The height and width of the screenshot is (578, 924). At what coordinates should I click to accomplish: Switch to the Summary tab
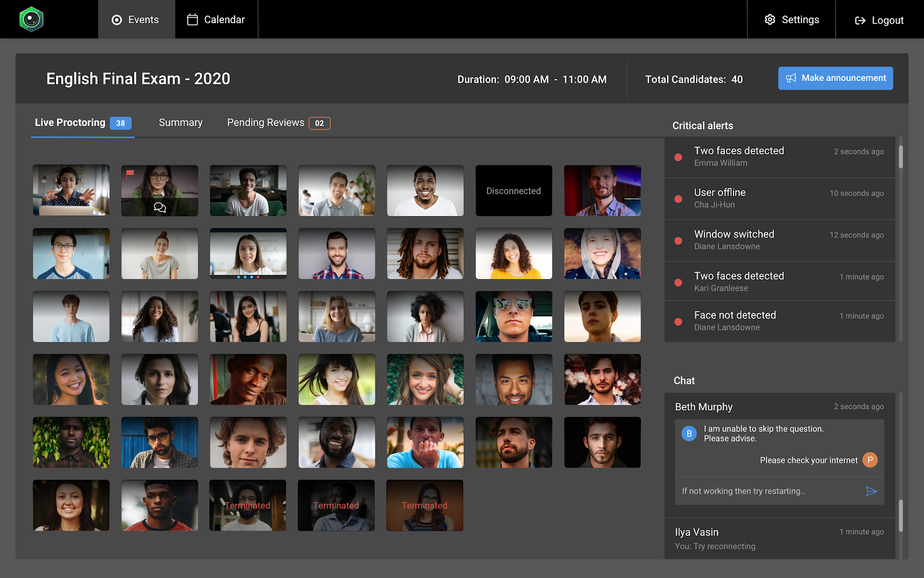[181, 123]
